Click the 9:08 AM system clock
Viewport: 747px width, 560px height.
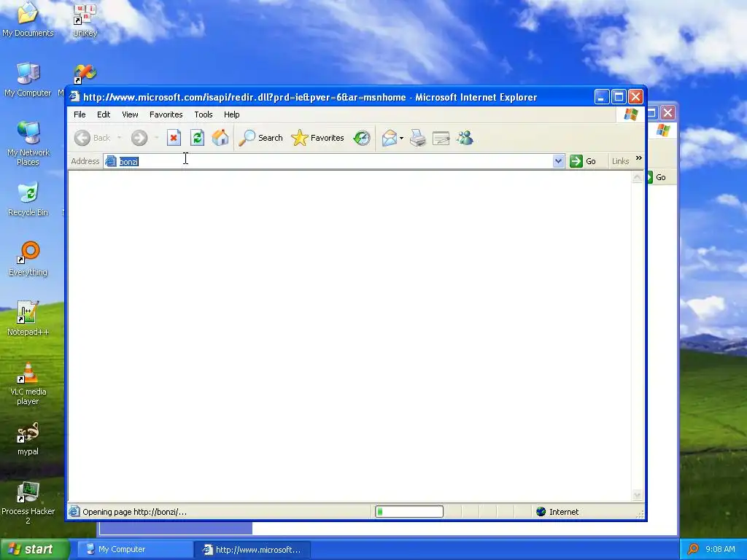coord(720,549)
